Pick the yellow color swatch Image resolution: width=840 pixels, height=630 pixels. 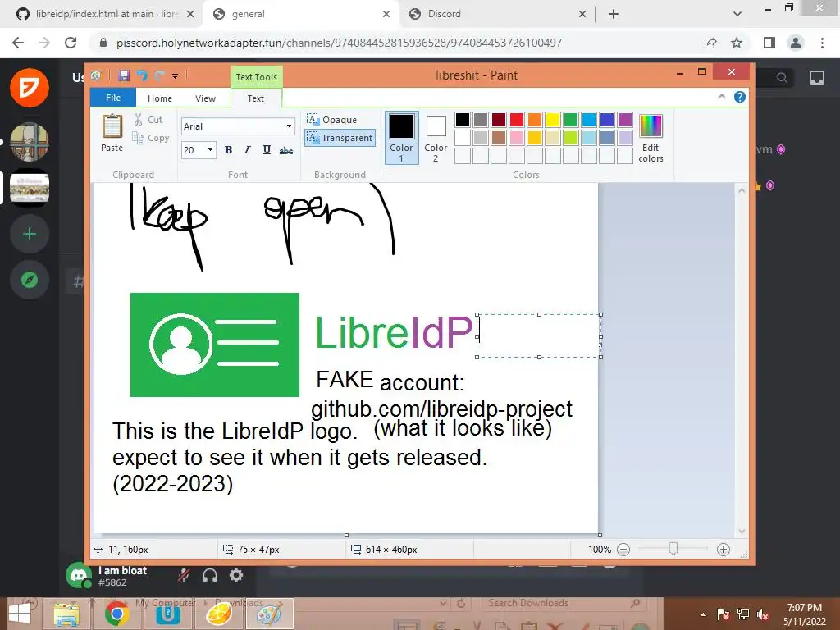click(x=552, y=120)
